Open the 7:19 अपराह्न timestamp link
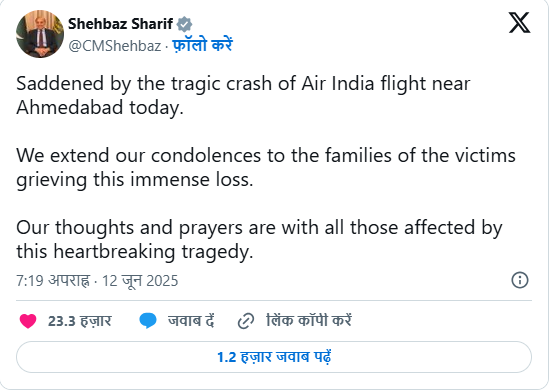 [x=53, y=281]
